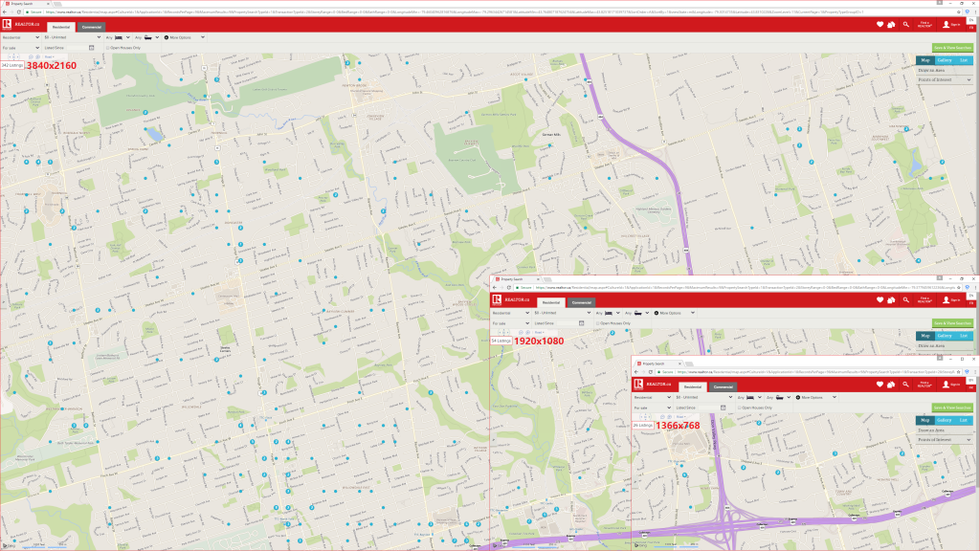This screenshot has width=980, height=551.
Task: Open Listed Since calendar icon in largest back window
Action: tap(91, 48)
